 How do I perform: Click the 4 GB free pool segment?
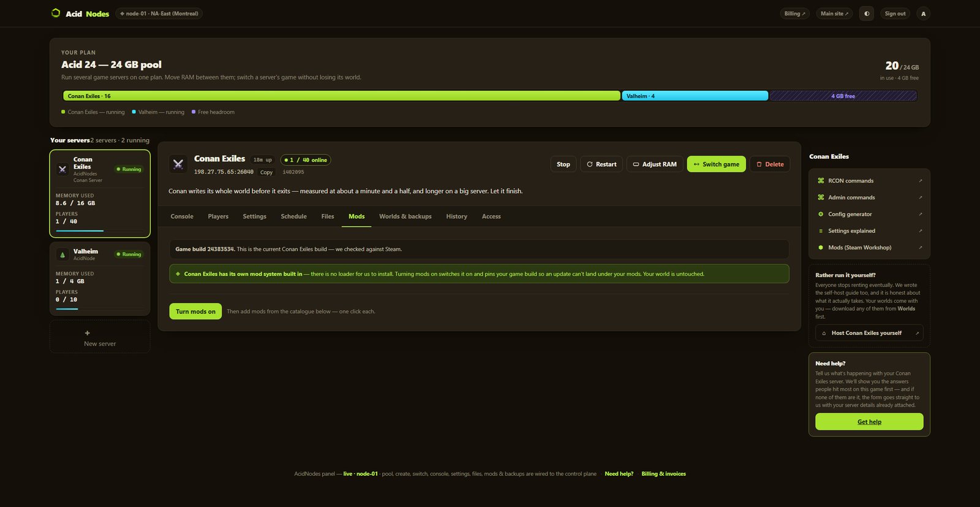point(843,96)
